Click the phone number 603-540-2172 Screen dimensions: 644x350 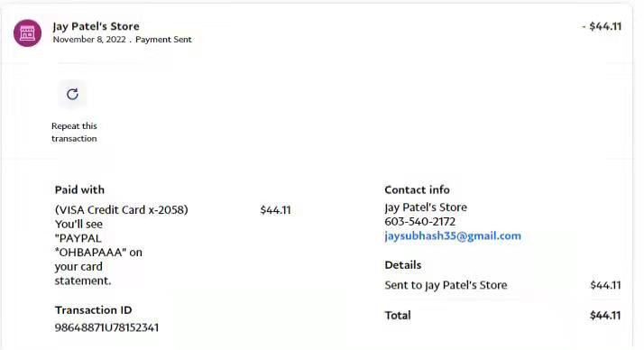[419, 222]
